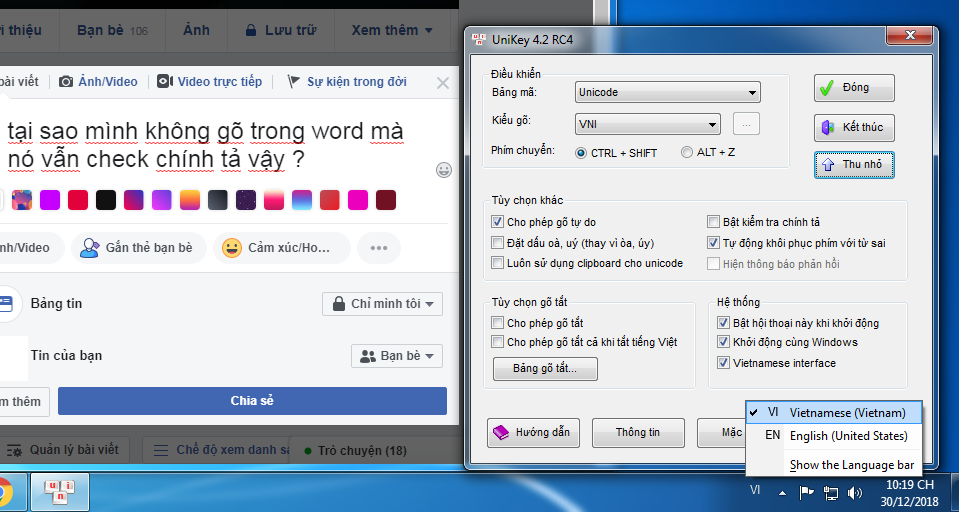Toggle Khởi động cùng Windows checkbox
The height and width of the screenshot is (512, 959).
[724, 342]
